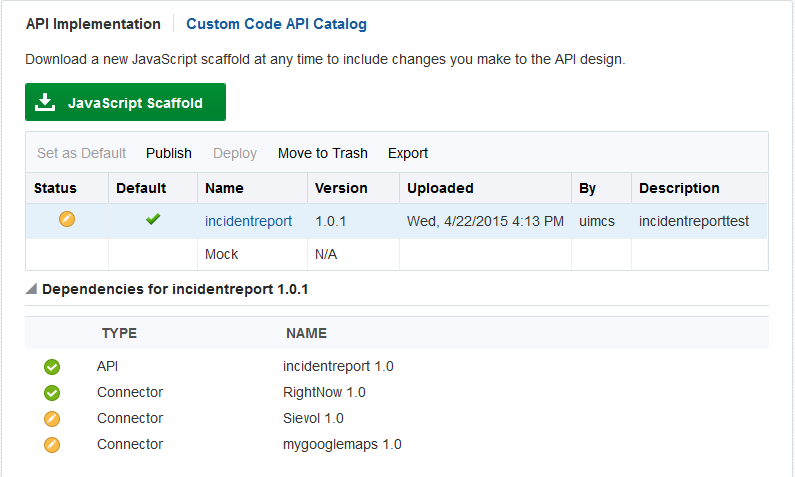The image size is (795, 477).
Task: Click the Deploy toolbar option
Action: 235,153
